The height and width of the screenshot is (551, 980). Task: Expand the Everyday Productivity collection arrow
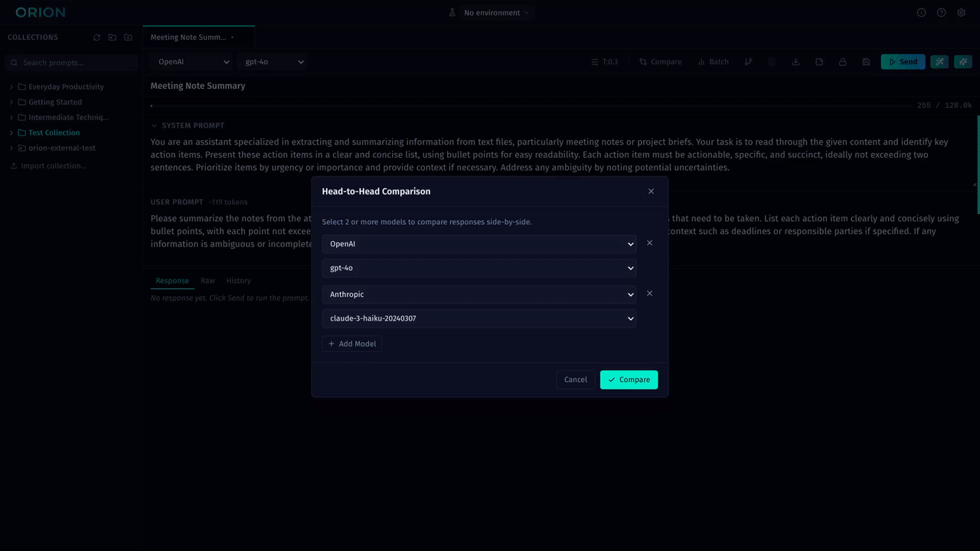click(x=11, y=87)
